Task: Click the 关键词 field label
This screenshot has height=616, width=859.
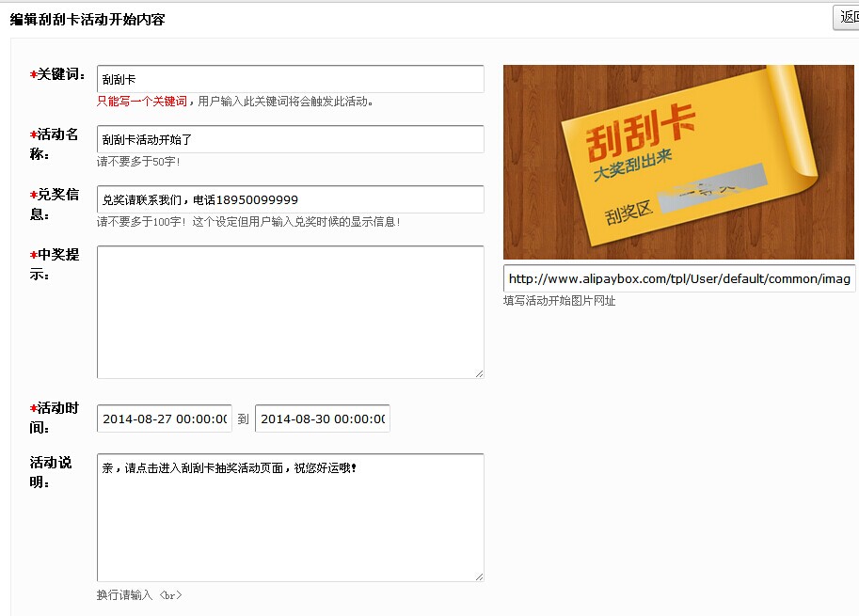Action: [60, 74]
